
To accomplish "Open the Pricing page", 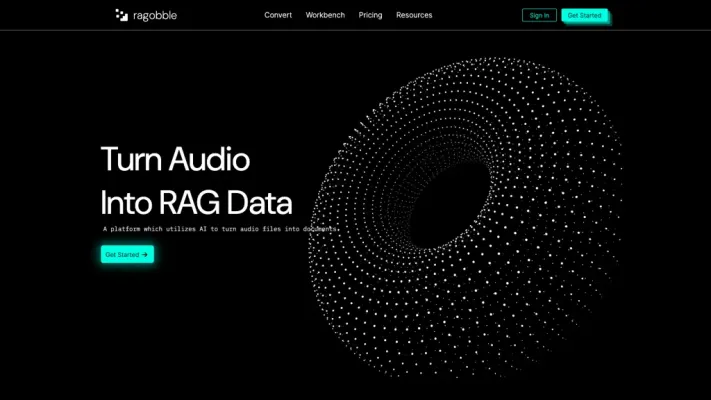I will 370,15.
